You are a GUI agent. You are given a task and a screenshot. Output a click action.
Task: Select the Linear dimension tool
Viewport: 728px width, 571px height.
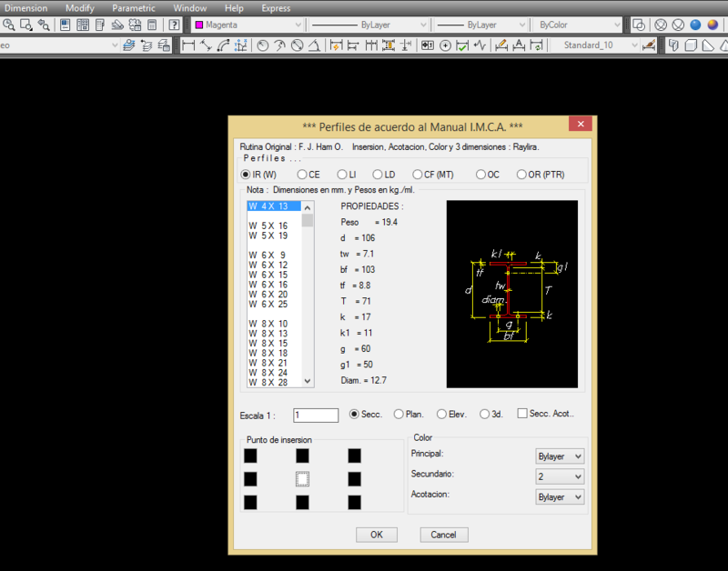(x=189, y=45)
